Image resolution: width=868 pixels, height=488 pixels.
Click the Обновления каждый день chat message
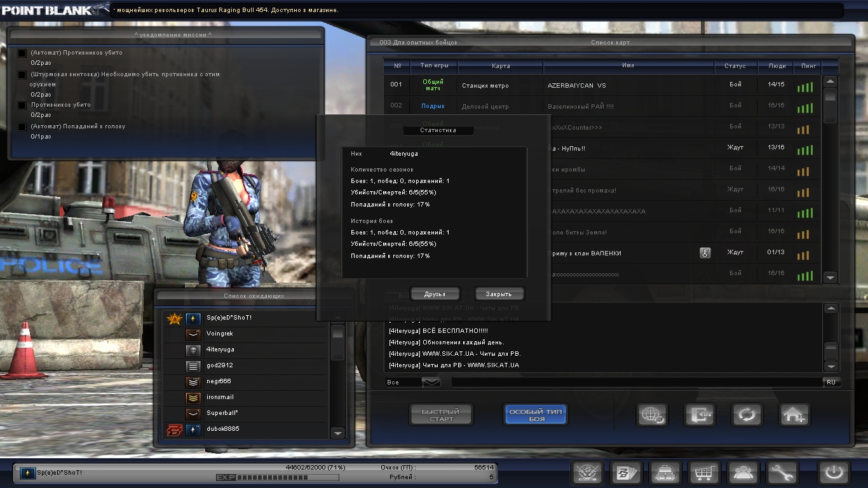446,342
